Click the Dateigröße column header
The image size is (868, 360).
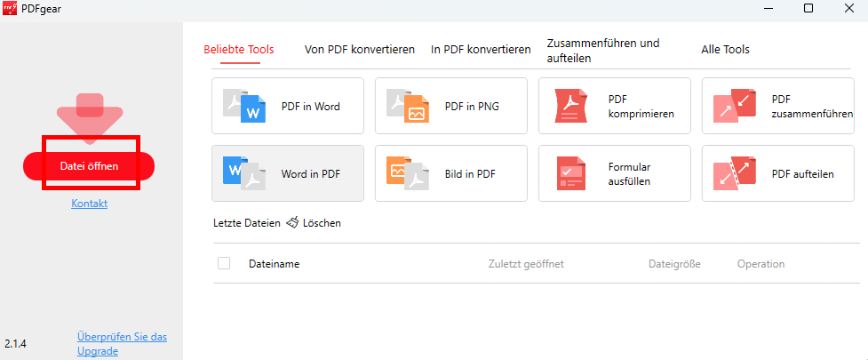pos(675,264)
